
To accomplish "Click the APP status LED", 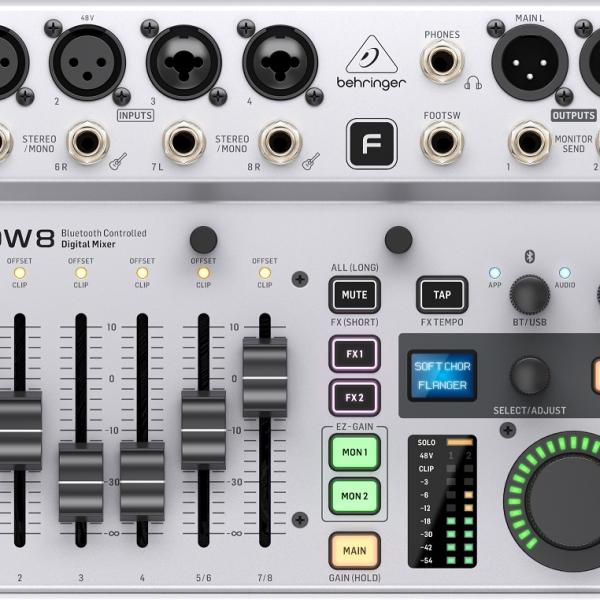I will click(x=494, y=273).
